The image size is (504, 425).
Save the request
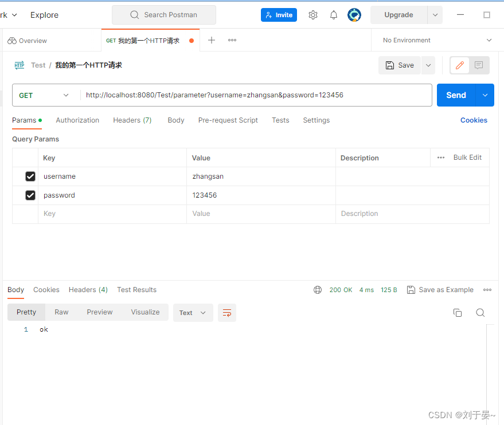pyautogui.click(x=400, y=65)
